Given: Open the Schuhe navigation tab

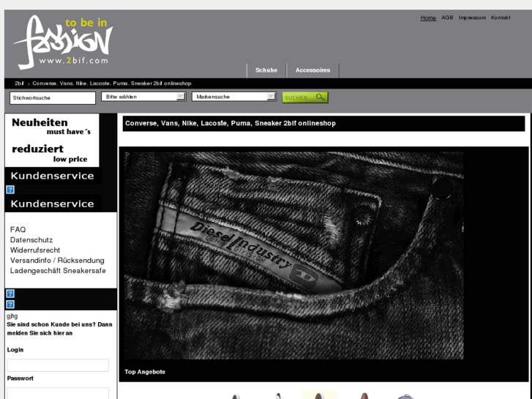Looking at the screenshot, I should [266, 70].
